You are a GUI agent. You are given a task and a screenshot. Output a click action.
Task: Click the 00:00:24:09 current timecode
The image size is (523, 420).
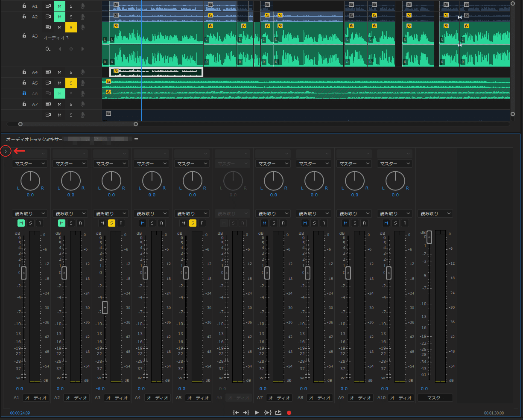click(20, 413)
